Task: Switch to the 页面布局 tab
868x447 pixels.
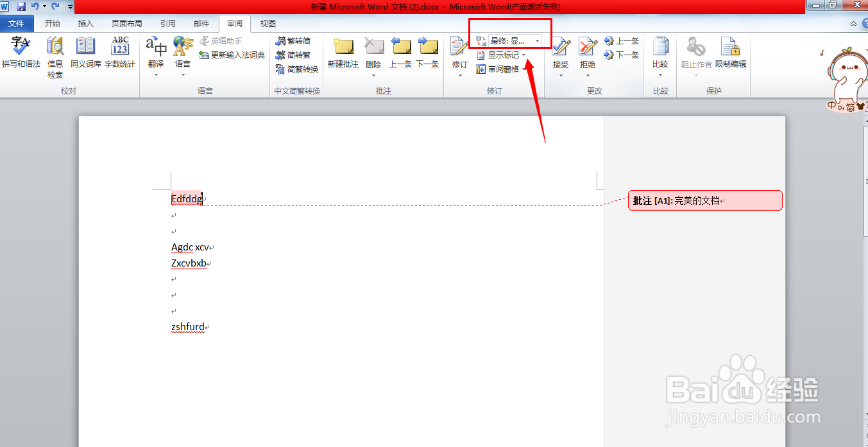Action: [127, 24]
